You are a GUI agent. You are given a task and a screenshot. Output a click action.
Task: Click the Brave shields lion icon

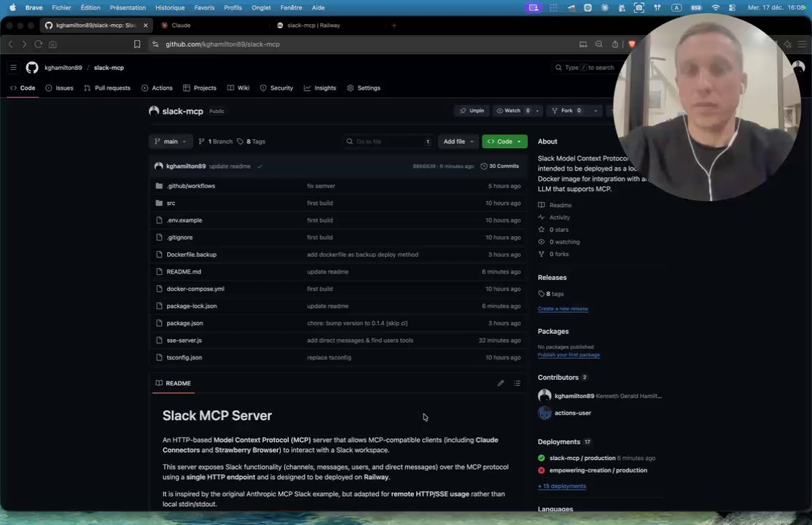click(x=632, y=44)
